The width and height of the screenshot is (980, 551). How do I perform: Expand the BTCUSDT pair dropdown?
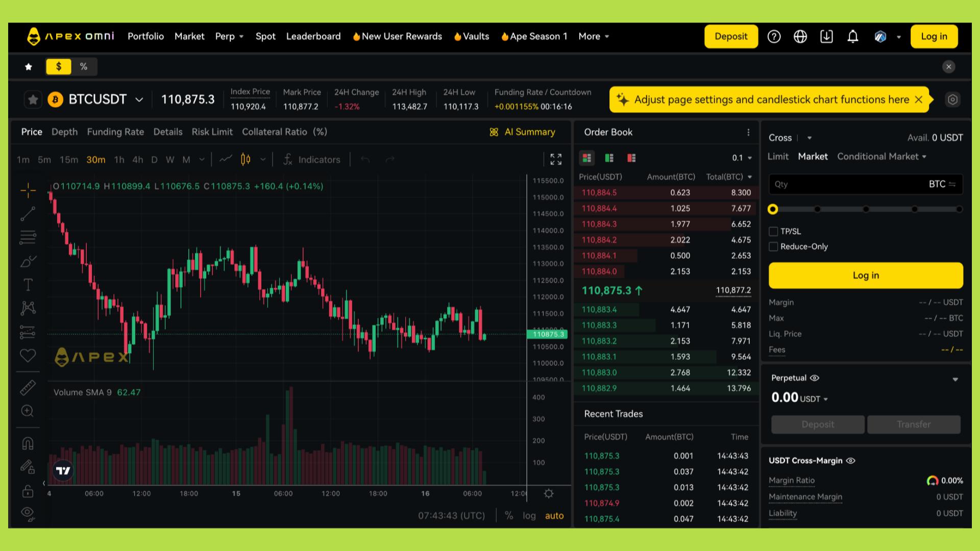point(139,100)
